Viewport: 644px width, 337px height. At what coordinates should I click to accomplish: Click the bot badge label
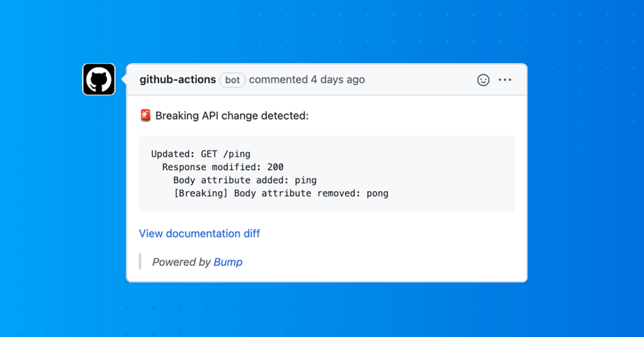[x=232, y=80]
